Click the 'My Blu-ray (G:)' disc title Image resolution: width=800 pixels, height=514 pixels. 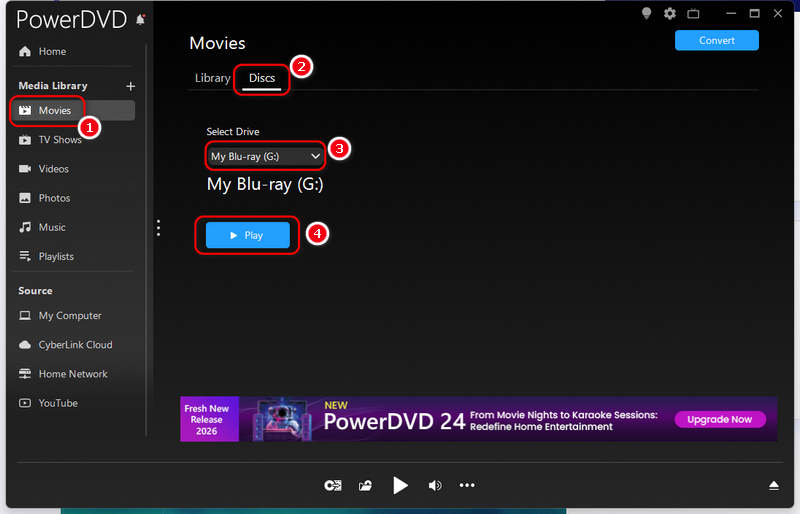265,184
